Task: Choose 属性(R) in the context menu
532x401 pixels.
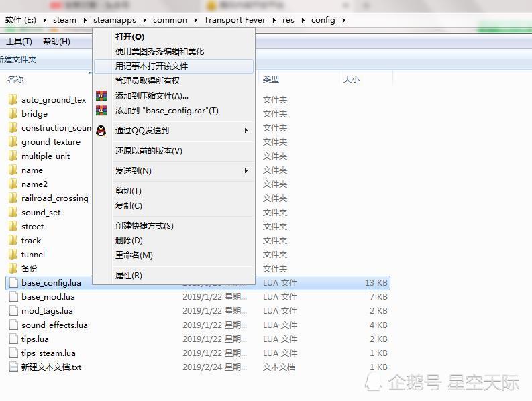Action: (x=174, y=275)
